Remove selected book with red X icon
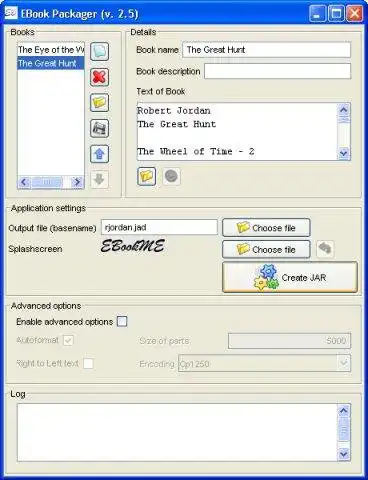This screenshot has width=368, height=480. [99, 77]
